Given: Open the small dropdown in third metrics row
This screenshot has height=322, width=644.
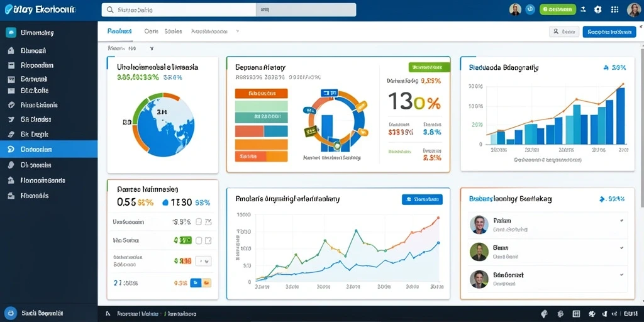Looking at the screenshot, I should pos(204,260).
